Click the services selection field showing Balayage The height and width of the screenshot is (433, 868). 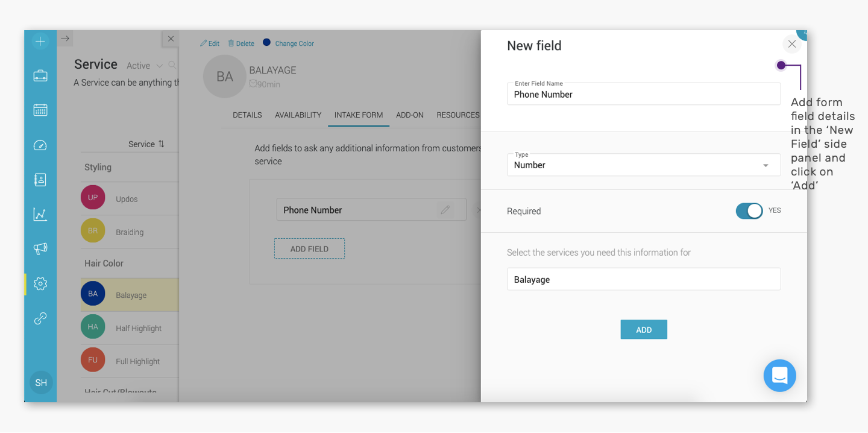tap(644, 279)
